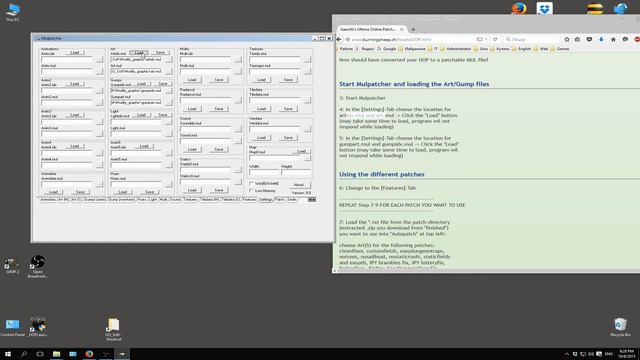Screen dimensions: 640x360
Task: Click Save button in Art section
Action: coord(160,52)
